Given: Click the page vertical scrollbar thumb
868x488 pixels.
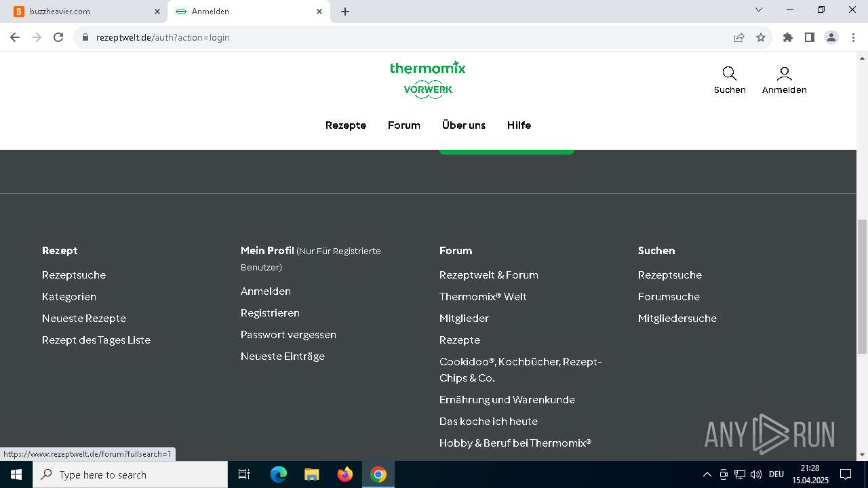Looking at the screenshot, I should tap(862, 286).
